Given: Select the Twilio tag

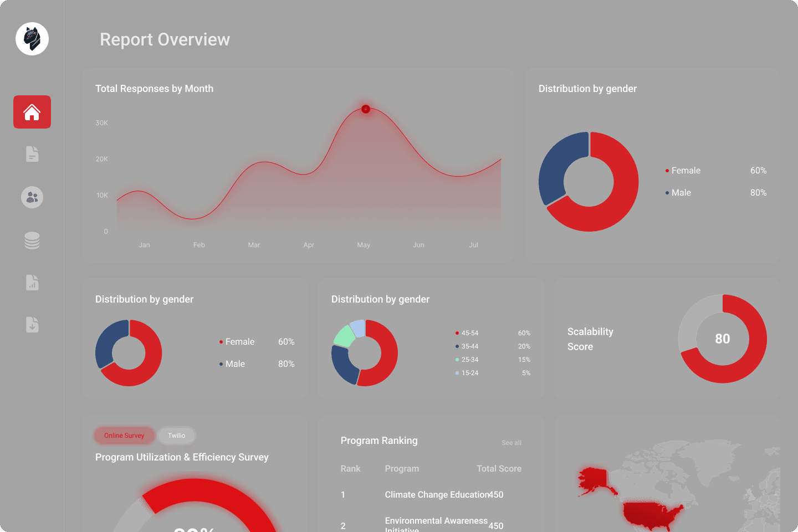Looking at the screenshot, I should tap(177, 436).
